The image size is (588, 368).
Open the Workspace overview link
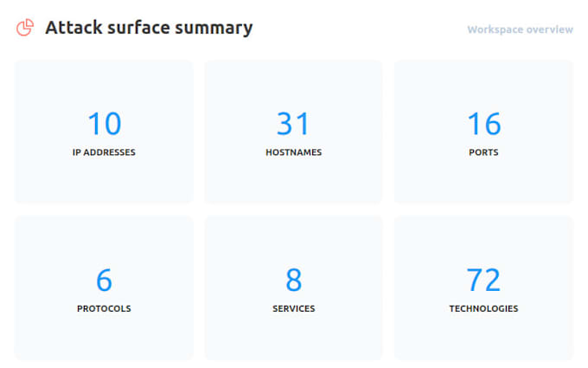tap(520, 29)
